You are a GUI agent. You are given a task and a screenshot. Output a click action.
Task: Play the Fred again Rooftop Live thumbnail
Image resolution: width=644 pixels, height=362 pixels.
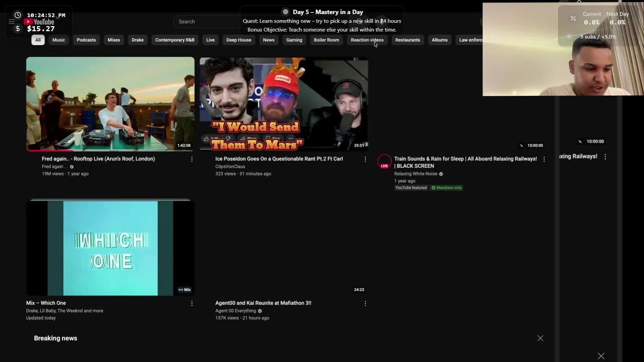[x=110, y=104]
